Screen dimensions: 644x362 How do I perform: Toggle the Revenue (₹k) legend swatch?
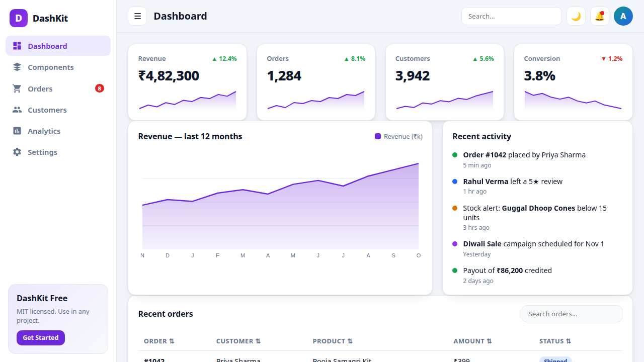point(378,136)
